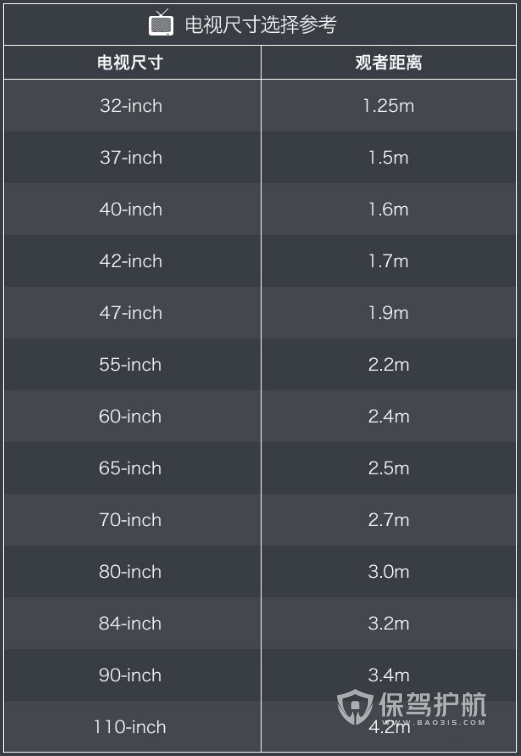Select the 42-inch size cell
The image size is (521, 756).
point(131,261)
